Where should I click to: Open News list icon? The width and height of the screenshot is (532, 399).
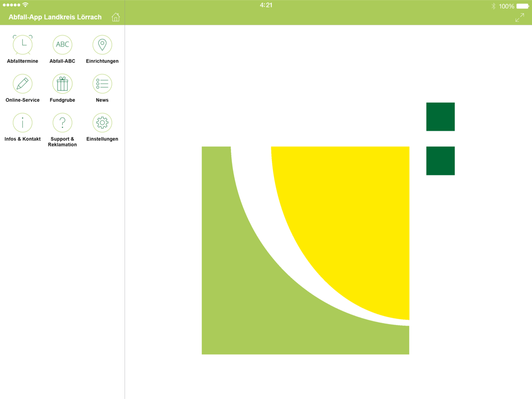click(102, 84)
